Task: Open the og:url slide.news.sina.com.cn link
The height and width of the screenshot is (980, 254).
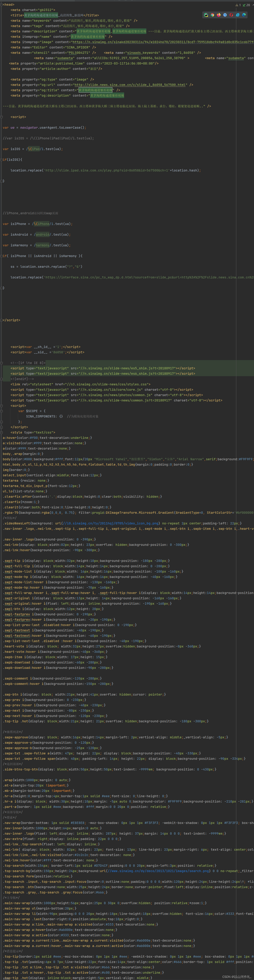Action: (130, 85)
